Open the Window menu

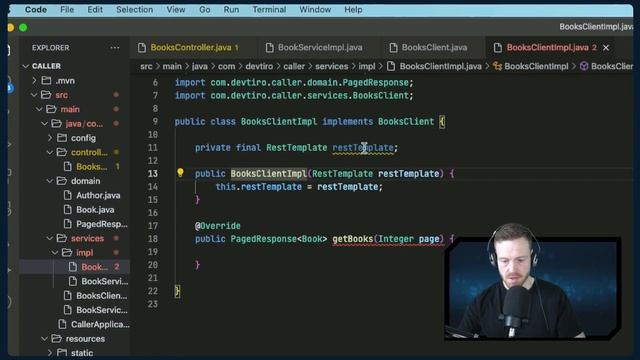pos(315,9)
